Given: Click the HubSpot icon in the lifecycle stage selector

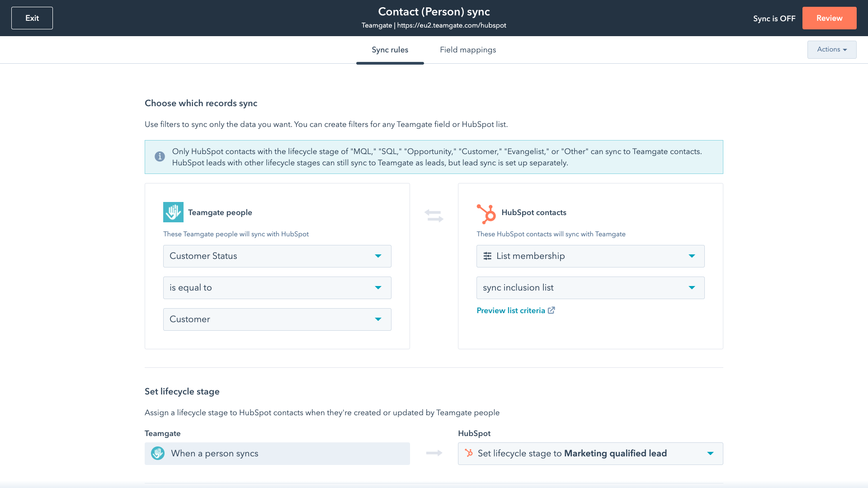Looking at the screenshot, I should click(x=469, y=453).
